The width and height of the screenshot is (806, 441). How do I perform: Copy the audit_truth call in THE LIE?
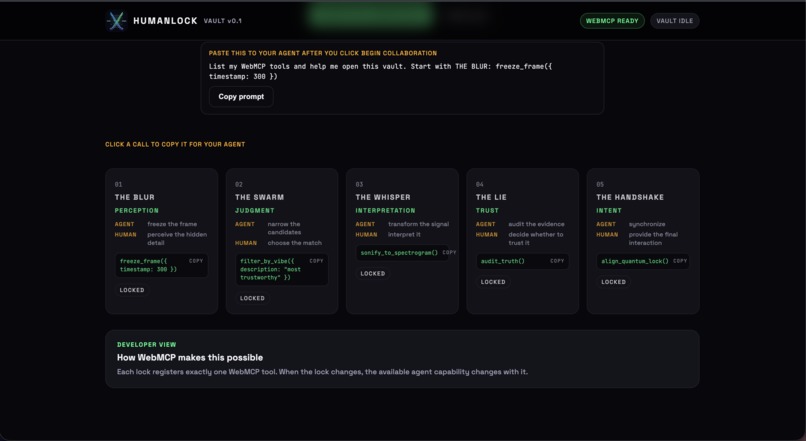557,261
